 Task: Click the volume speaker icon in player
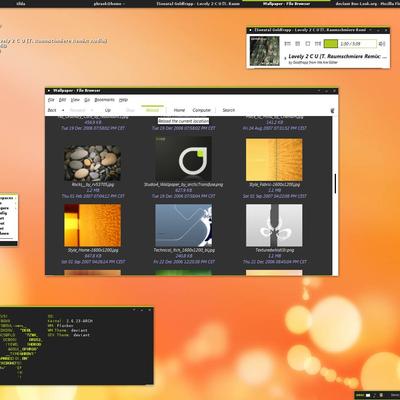click(382, 44)
